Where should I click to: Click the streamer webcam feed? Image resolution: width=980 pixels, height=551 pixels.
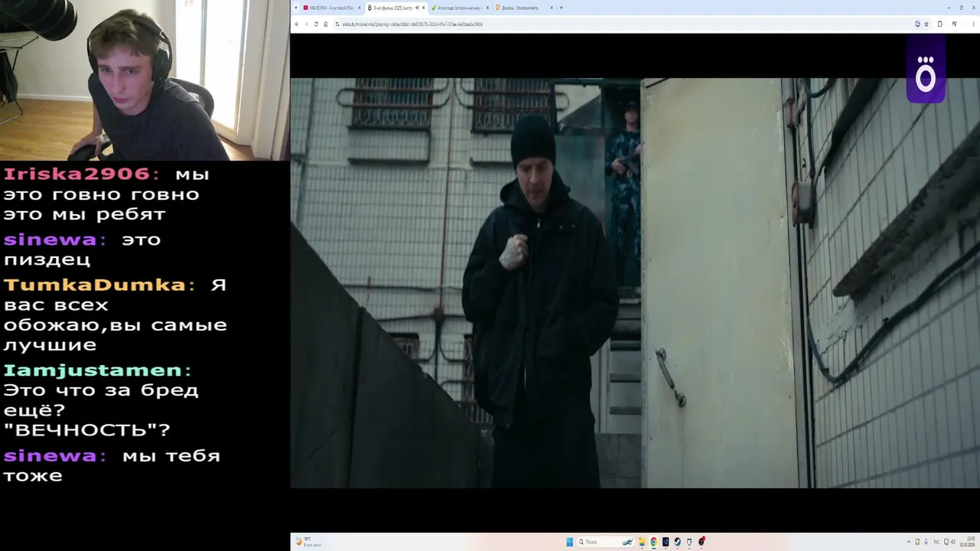click(145, 80)
